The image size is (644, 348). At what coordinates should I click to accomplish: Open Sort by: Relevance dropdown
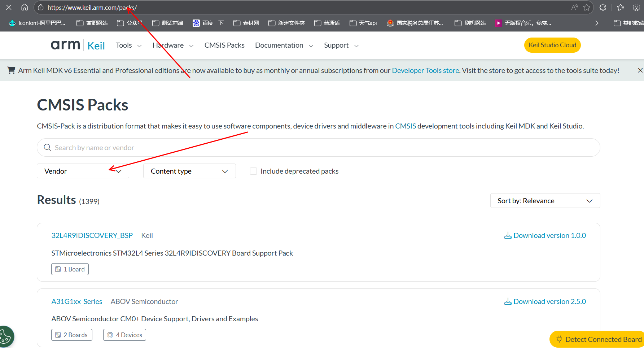545,201
